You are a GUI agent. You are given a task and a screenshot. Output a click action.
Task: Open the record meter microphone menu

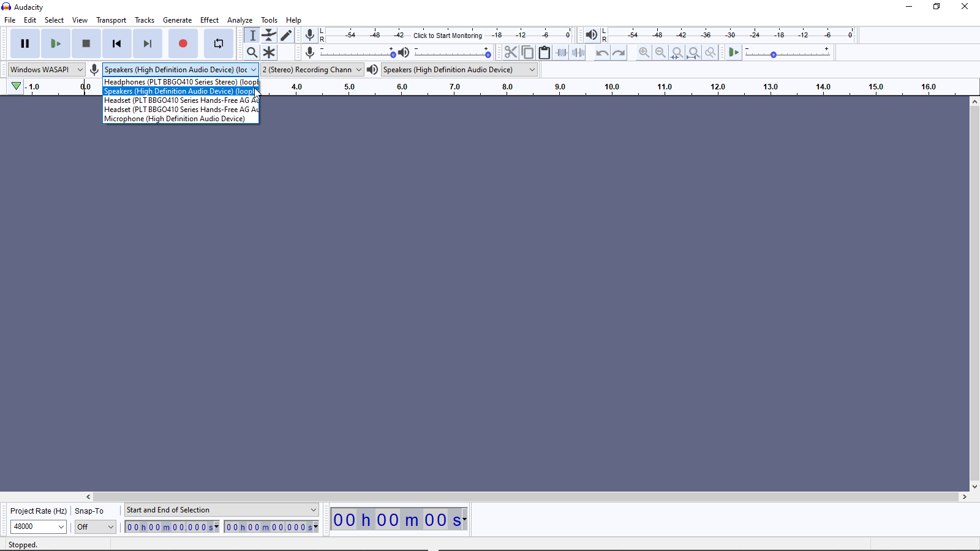310,36
